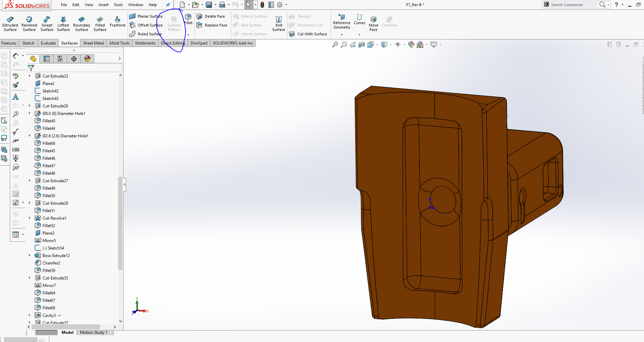Open Edit Appearance with the color ball icon

point(411,45)
